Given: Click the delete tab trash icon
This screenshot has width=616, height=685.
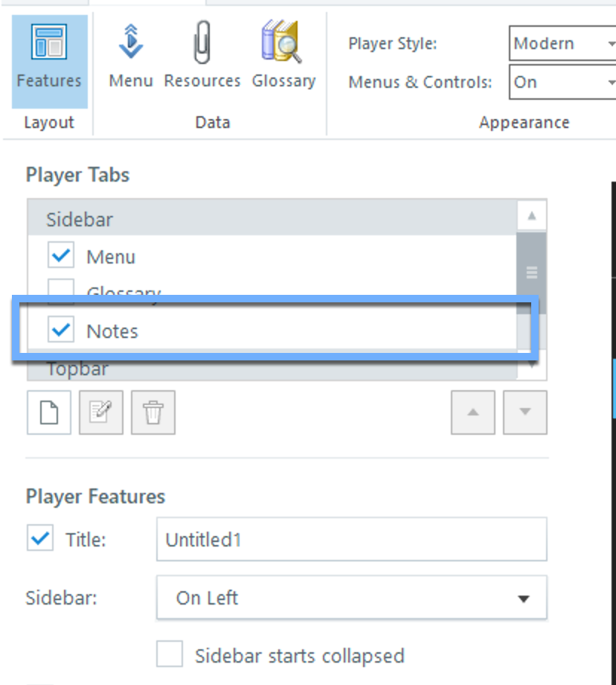Looking at the screenshot, I should point(153,412).
